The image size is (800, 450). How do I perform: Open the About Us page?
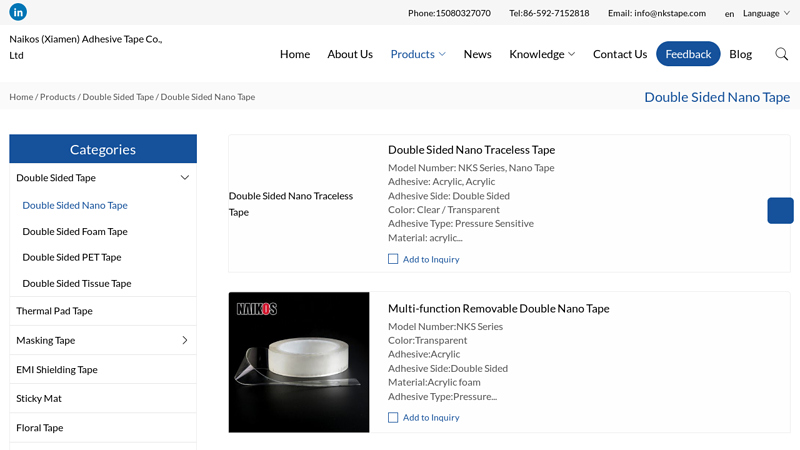pos(350,54)
